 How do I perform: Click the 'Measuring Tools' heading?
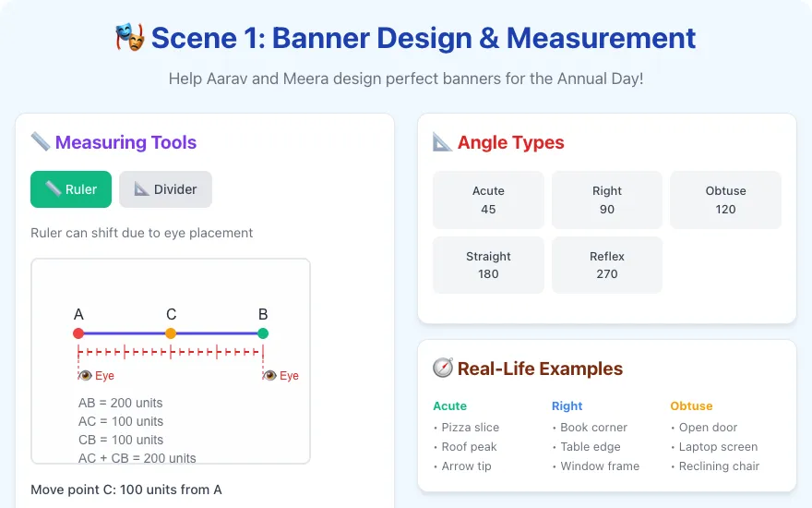(x=125, y=142)
